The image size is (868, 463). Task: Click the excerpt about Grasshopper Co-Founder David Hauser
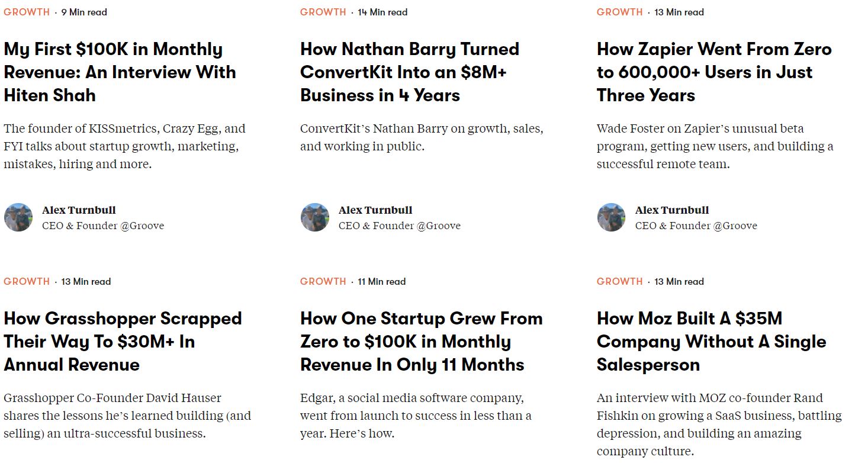coord(127,416)
